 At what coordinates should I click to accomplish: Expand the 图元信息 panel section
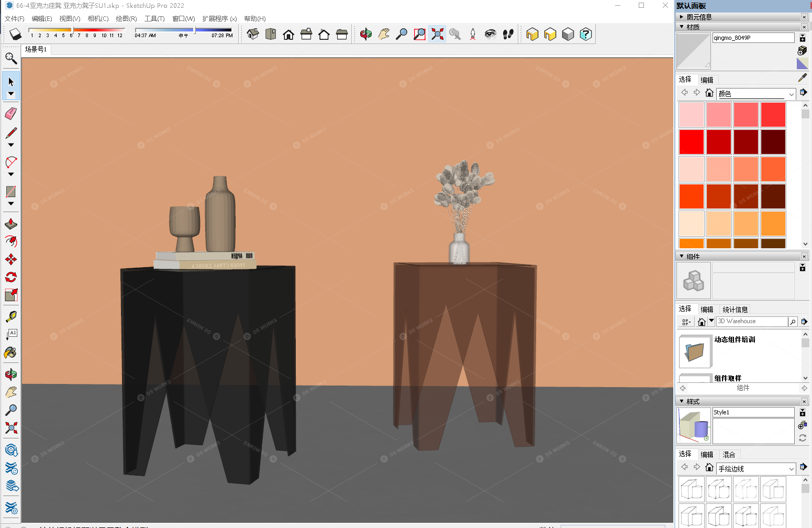click(682, 17)
